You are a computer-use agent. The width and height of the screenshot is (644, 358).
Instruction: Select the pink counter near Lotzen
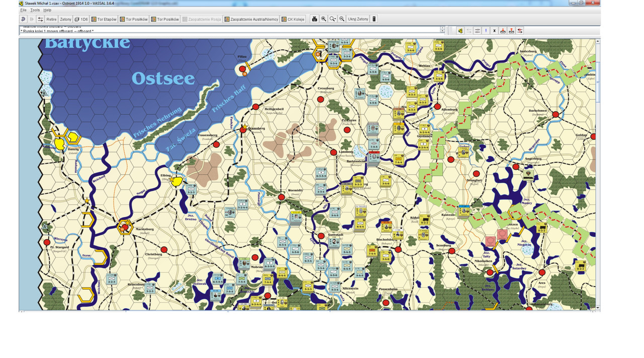(x=502, y=235)
